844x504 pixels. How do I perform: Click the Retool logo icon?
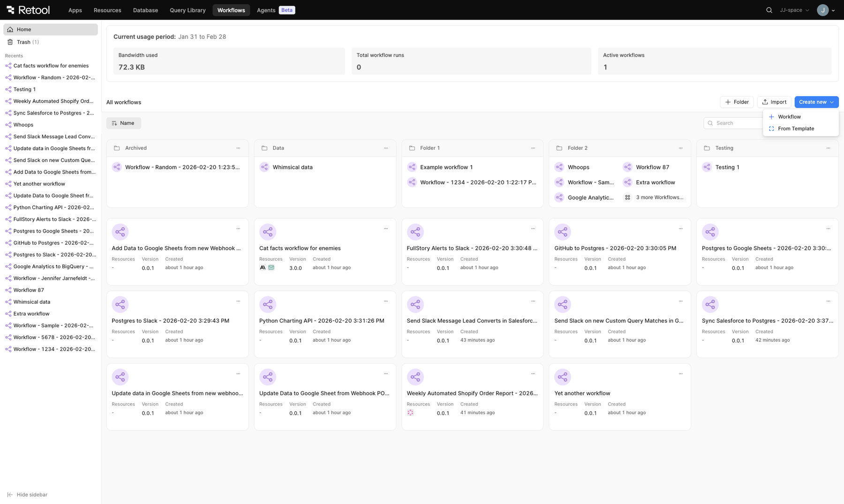tap(10, 10)
